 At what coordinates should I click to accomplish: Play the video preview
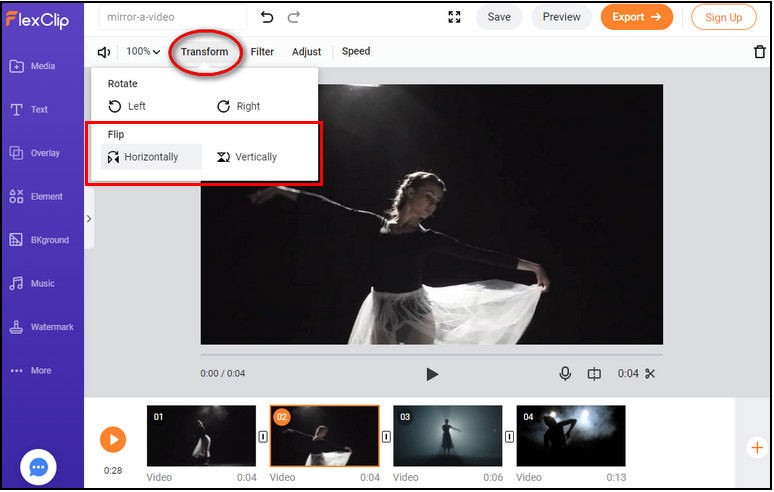432,374
